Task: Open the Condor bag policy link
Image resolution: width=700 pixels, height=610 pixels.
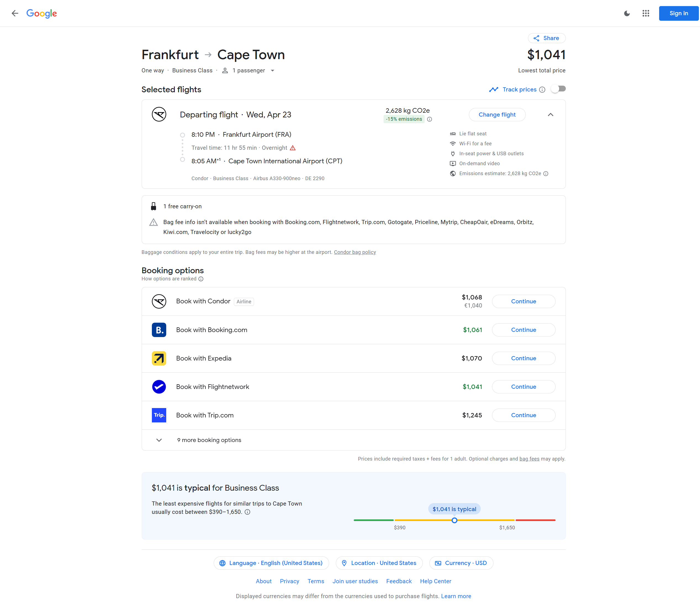Action: tap(355, 252)
